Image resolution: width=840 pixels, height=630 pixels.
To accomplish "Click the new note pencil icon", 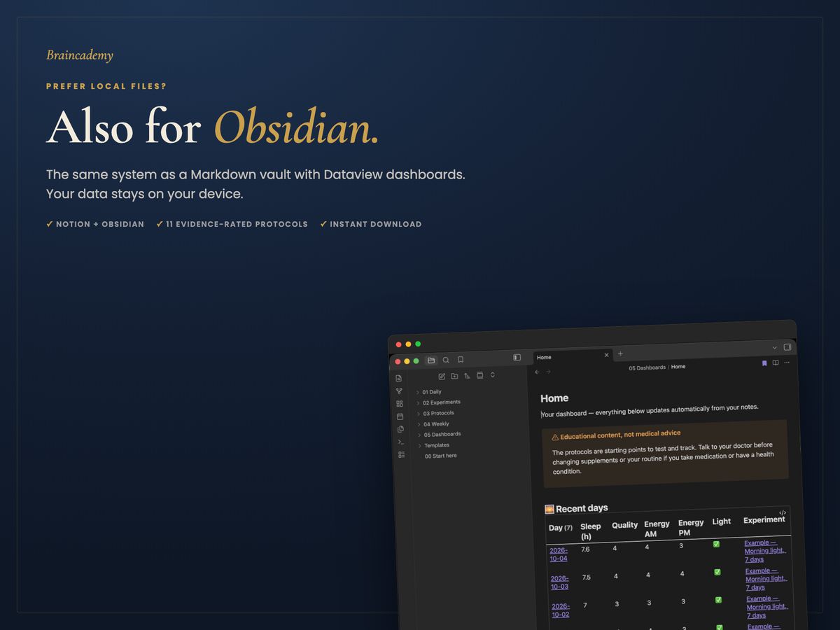I will (442, 377).
